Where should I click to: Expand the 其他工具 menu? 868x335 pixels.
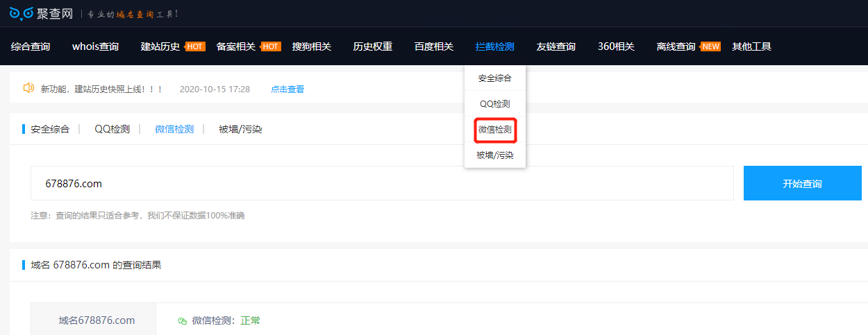pos(751,46)
